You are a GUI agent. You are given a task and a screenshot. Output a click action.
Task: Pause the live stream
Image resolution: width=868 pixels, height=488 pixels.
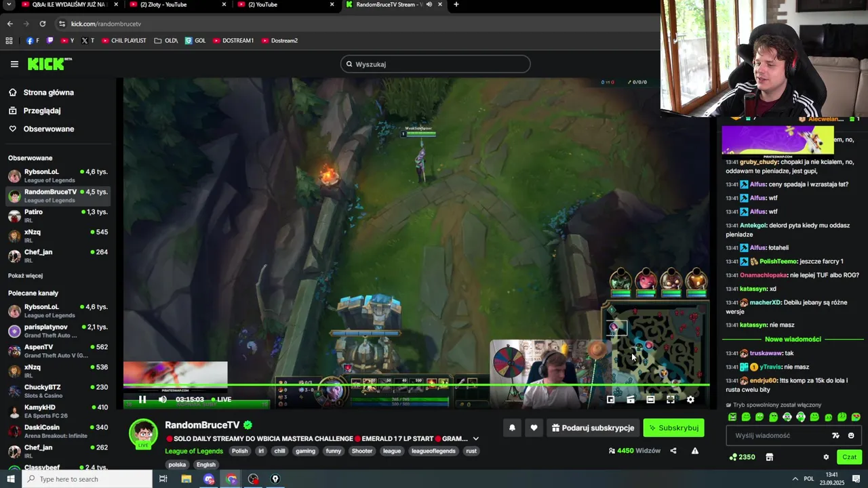(x=142, y=399)
